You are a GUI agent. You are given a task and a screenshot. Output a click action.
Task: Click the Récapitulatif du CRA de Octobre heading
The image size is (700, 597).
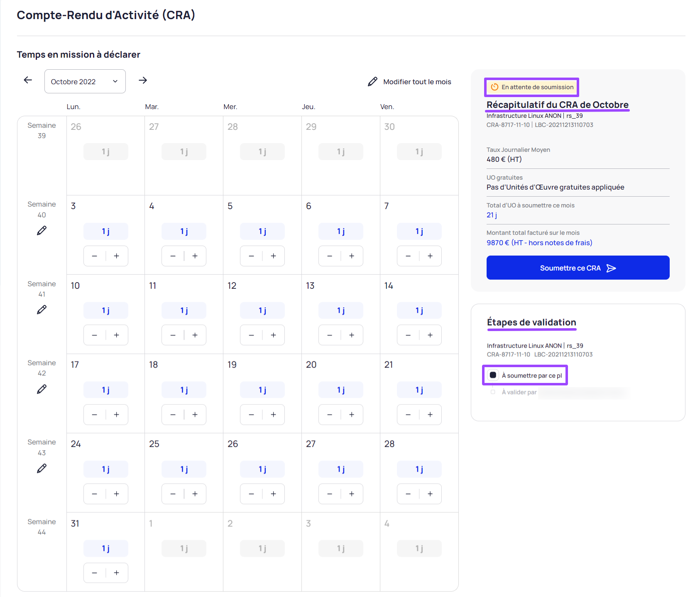(558, 105)
